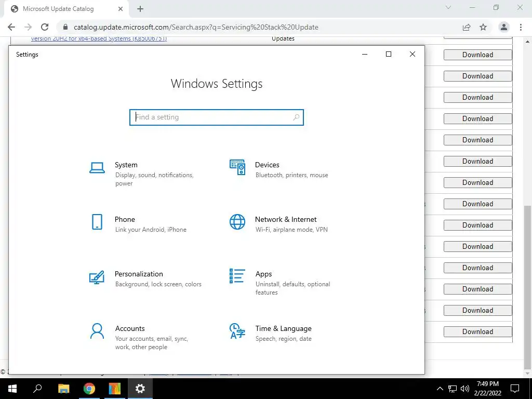This screenshot has width=532, height=399.
Task: Click the browser page vertical scrollbar thumb
Action: coord(527,287)
